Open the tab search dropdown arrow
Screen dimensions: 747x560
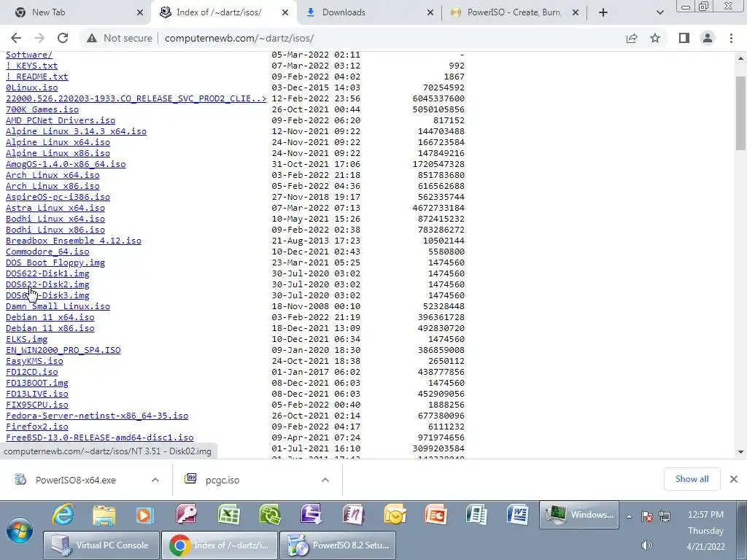point(659,12)
